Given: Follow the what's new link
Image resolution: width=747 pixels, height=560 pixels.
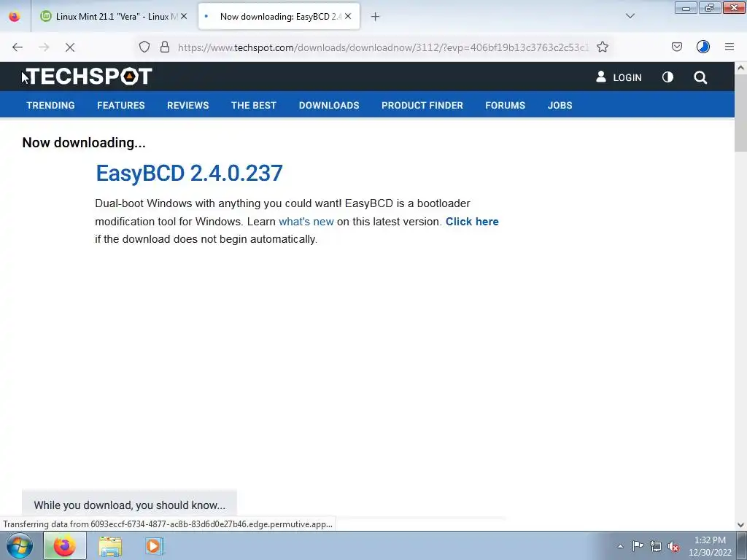Looking at the screenshot, I should point(306,222).
